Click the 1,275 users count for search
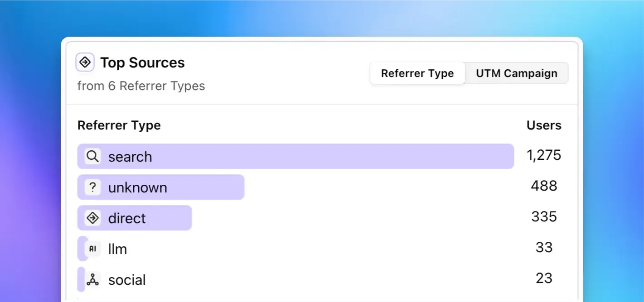Viewport: 644px width, 302px height. click(x=544, y=155)
